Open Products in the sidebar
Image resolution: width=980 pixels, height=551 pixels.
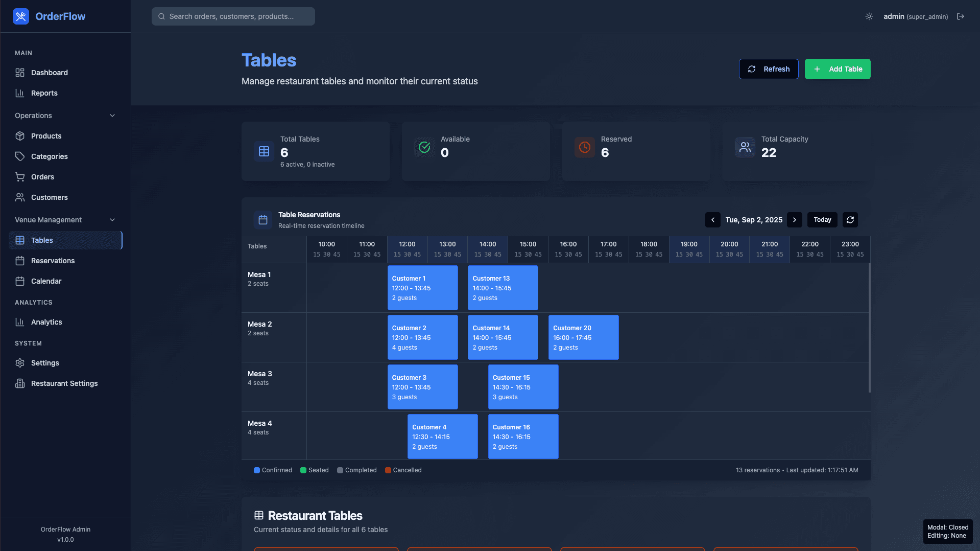click(45, 136)
